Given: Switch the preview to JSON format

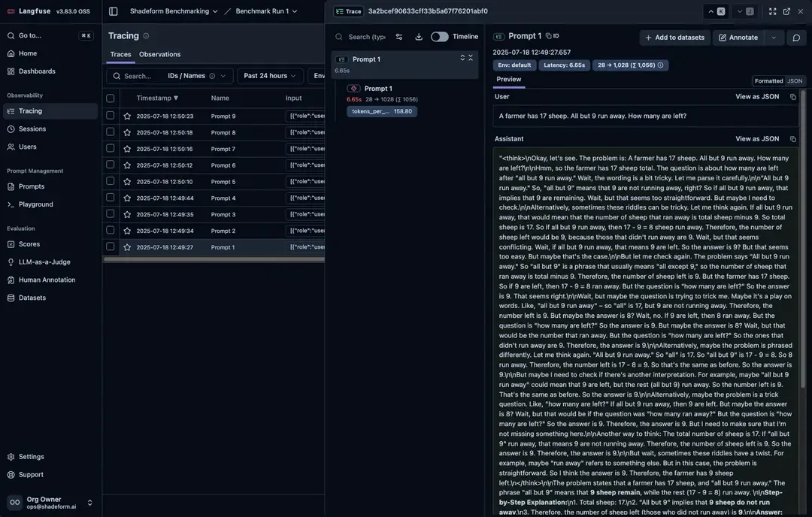Looking at the screenshot, I should [795, 81].
